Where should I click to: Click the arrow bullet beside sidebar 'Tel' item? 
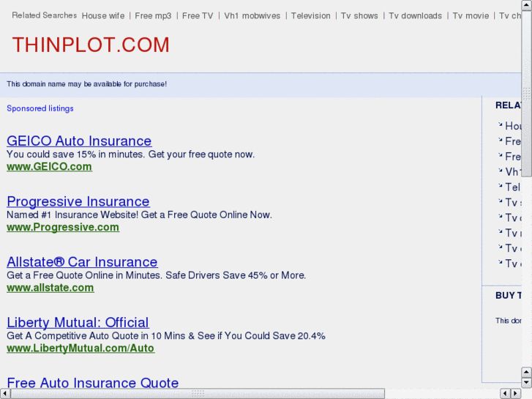[x=500, y=186]
